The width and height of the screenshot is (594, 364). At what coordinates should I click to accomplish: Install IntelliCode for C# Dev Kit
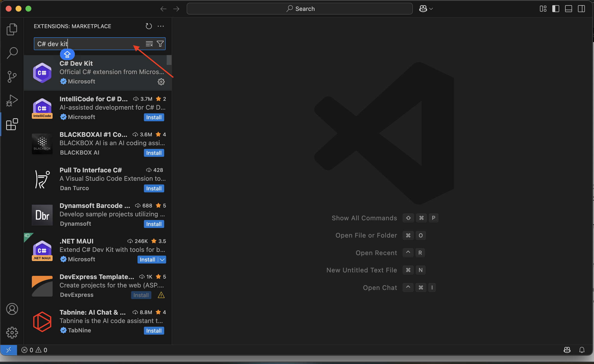coord(154,117)
